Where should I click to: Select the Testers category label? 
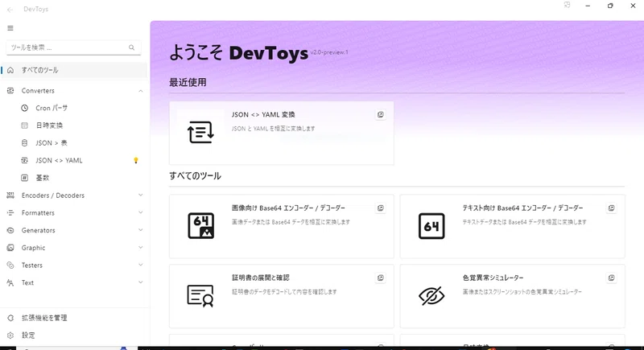(x=31, y=265)
